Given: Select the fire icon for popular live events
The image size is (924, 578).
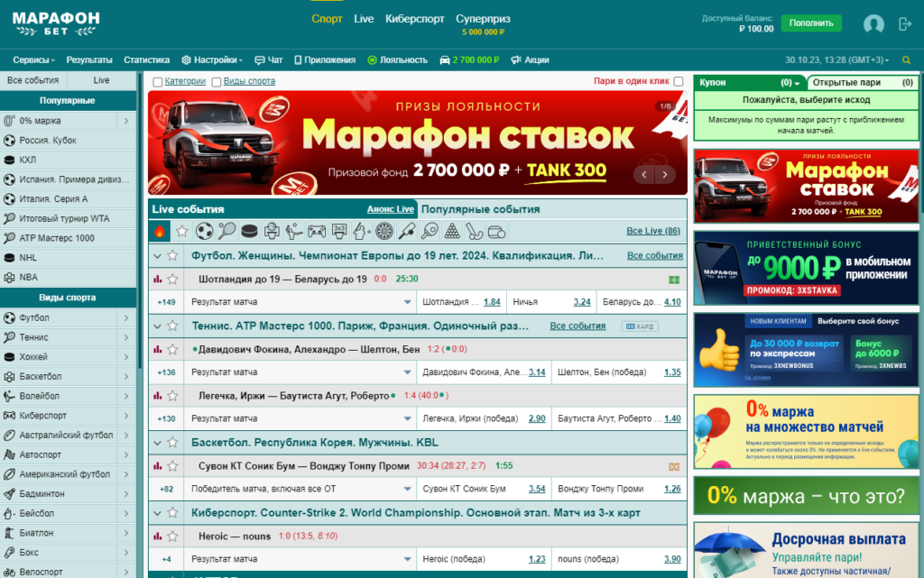Looking at the screenshot, I should [x=160, y=232].
